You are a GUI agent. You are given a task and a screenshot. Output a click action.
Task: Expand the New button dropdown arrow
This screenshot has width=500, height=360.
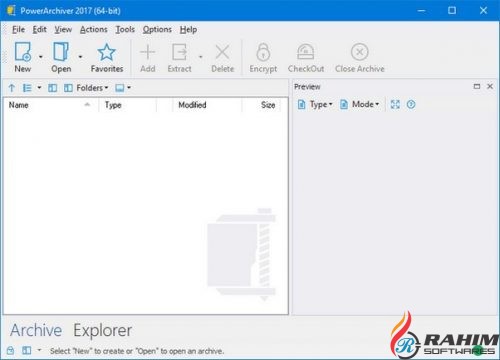pyautogui.click(x=40, y=57)
